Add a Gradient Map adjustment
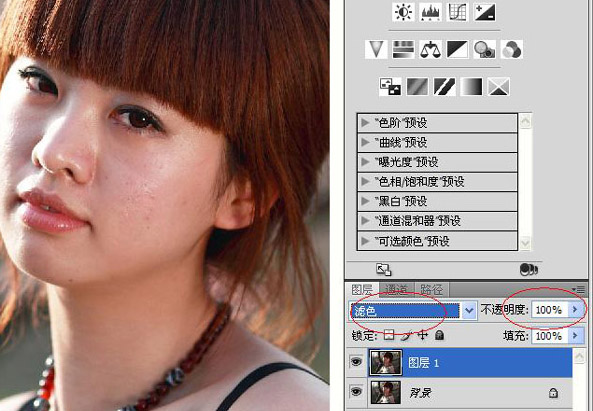 pos(471,87)
